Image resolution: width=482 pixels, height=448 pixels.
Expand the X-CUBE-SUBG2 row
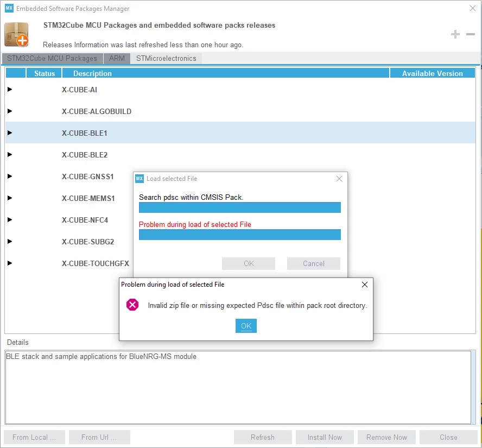point(10,241)
